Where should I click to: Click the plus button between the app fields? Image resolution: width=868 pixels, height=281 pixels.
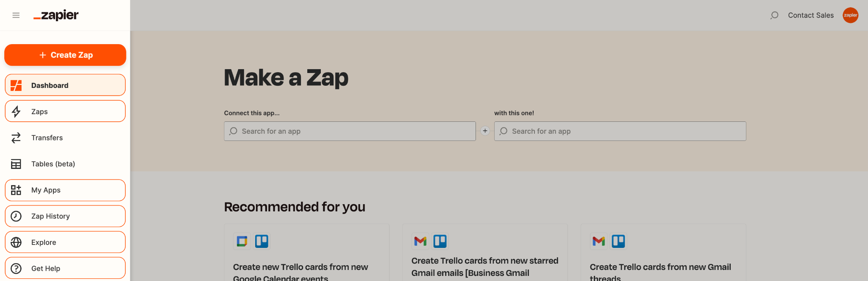pos(485,131)
